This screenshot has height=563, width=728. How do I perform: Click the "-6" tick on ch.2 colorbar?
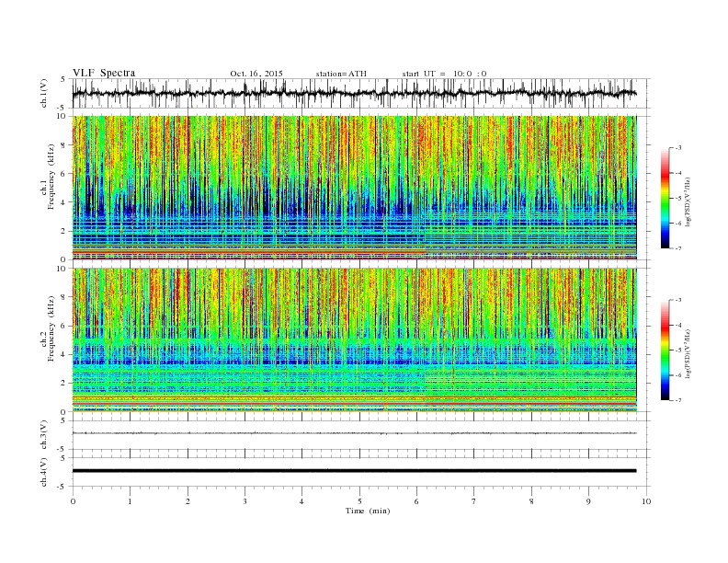click(x=677, y=375)
